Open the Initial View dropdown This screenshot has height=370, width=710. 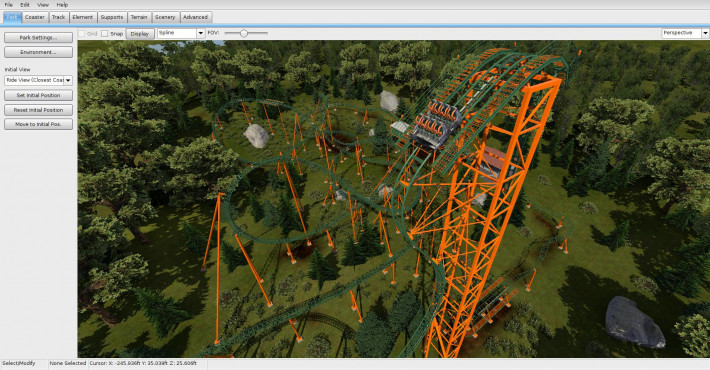point(38,80)
